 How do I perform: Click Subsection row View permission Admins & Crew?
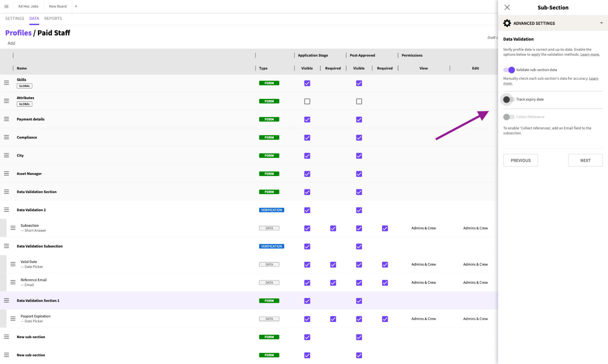click(423, 228)
